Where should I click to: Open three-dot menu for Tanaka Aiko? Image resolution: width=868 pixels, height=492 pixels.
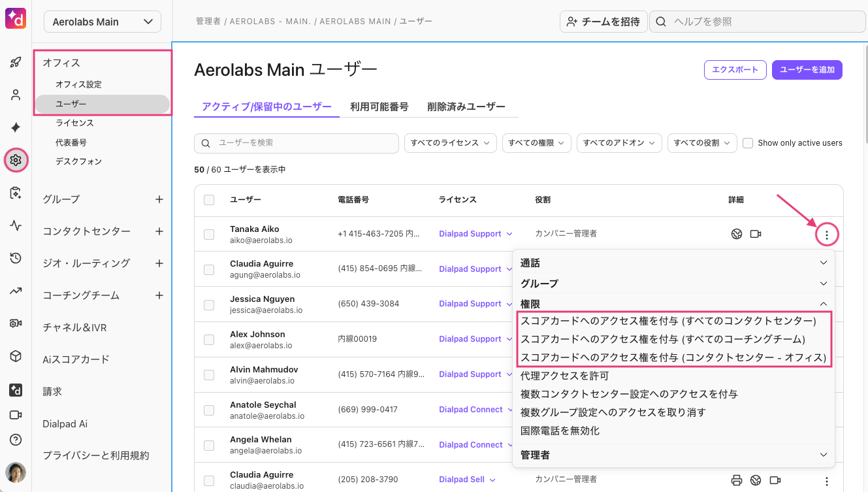click(827, 235)
